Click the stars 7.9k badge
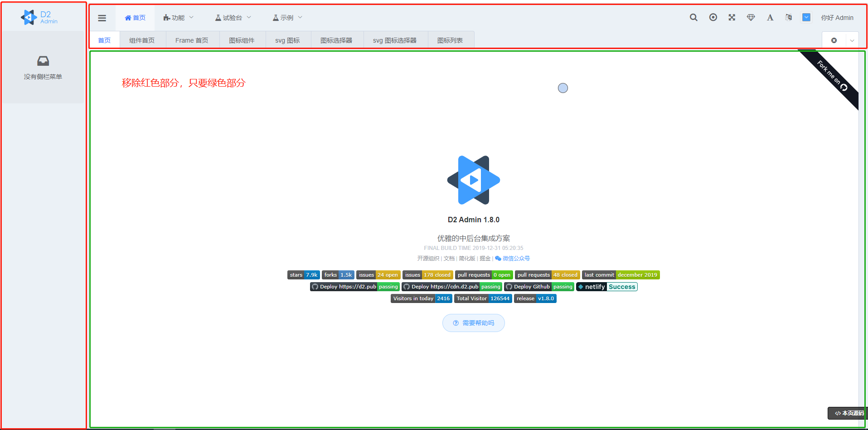The image size is (868, 430). point(304,275)
